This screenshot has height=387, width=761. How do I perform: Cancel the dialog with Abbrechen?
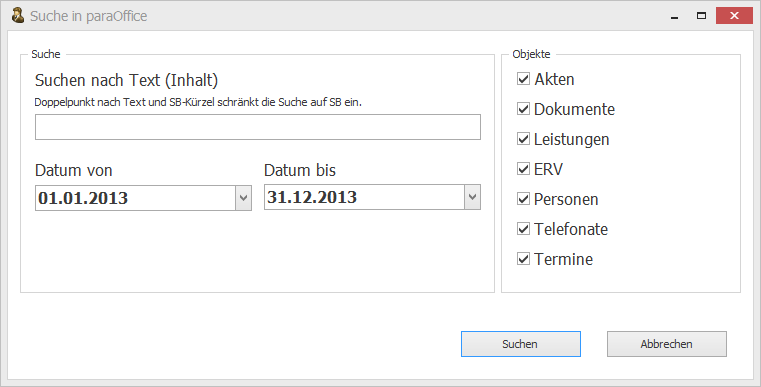(667, 344)
